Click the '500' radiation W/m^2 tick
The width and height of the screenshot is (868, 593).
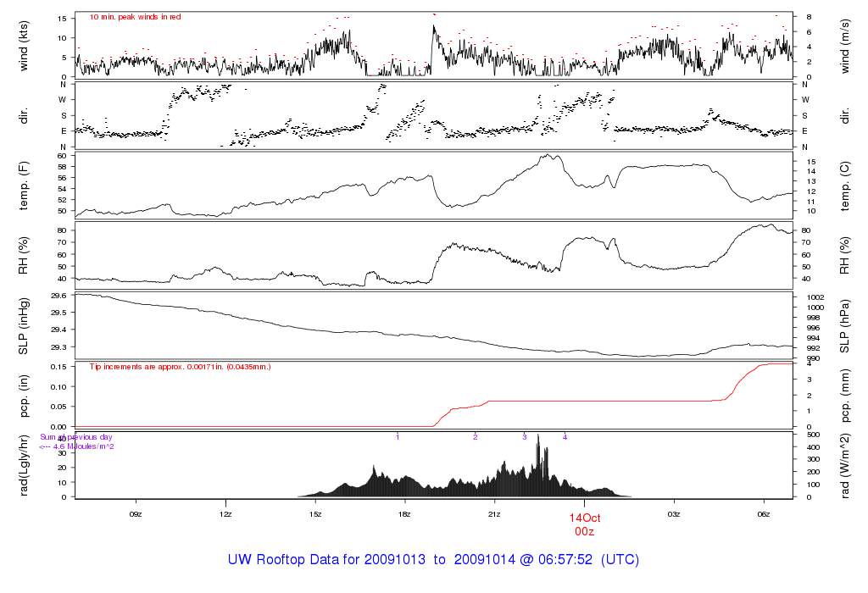[x=813, y=435]
